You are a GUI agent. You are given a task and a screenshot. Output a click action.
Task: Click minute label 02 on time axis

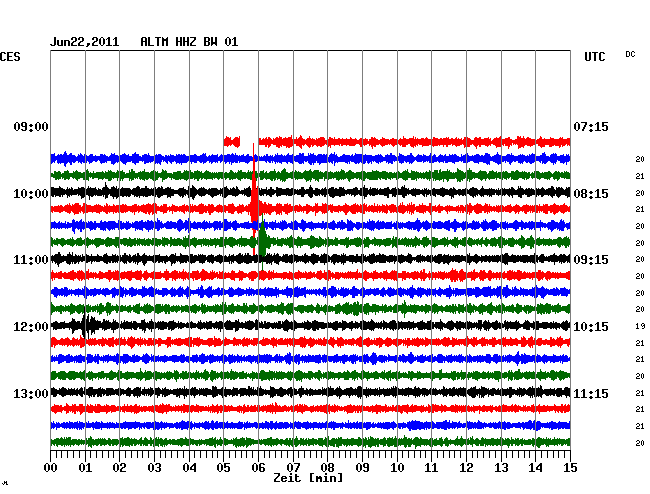point(119,467)
